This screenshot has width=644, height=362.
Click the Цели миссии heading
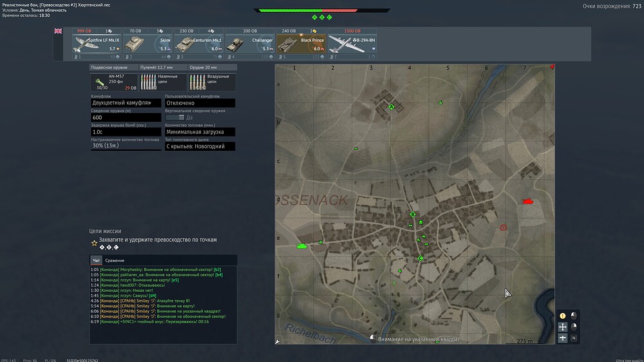pos(105,231)
